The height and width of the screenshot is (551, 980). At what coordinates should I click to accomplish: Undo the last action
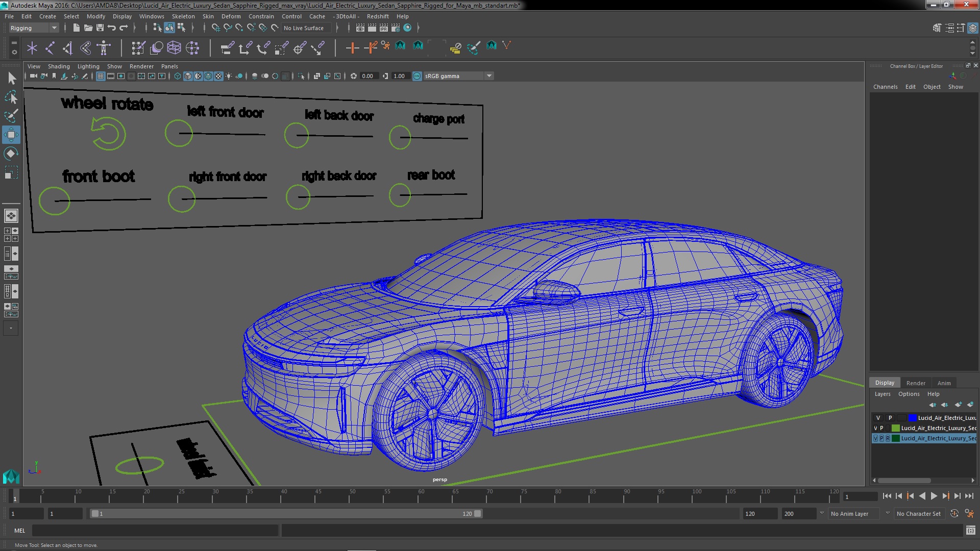tap(112, 28)
